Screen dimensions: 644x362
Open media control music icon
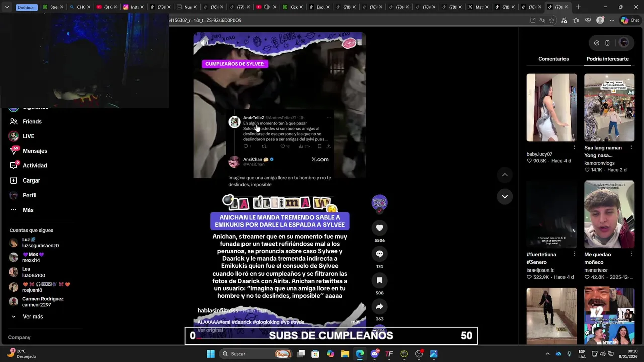(564, 20)
